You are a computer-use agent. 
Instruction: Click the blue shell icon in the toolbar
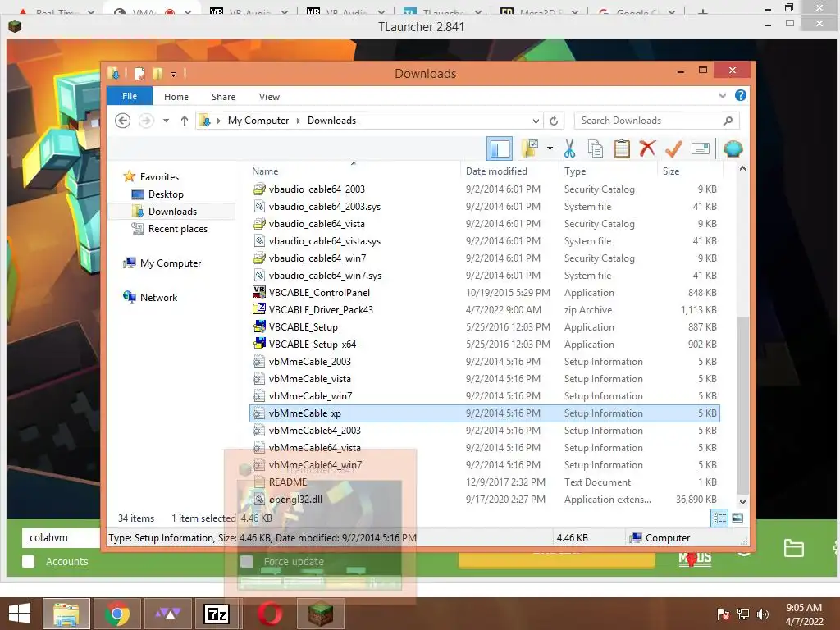733,148
